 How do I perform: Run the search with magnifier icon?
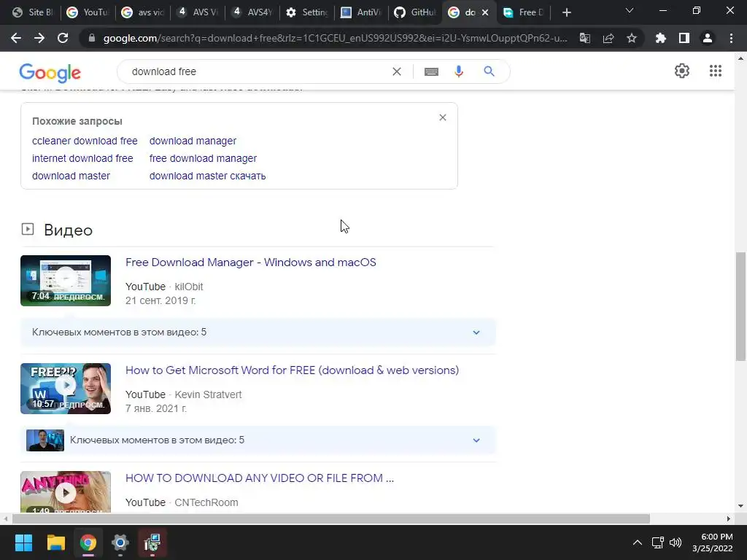tap(489, 71)
